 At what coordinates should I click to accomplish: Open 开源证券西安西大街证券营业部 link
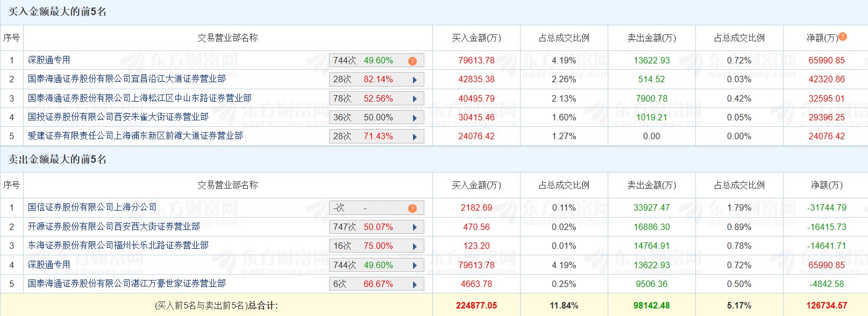(114, 227)
